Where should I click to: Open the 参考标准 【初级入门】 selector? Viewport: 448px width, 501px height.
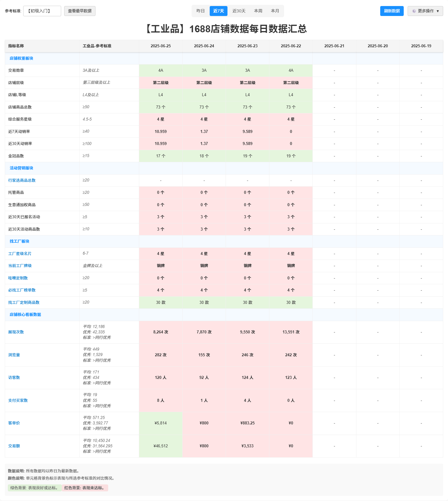pyautogui.click(x=42, y=11)
